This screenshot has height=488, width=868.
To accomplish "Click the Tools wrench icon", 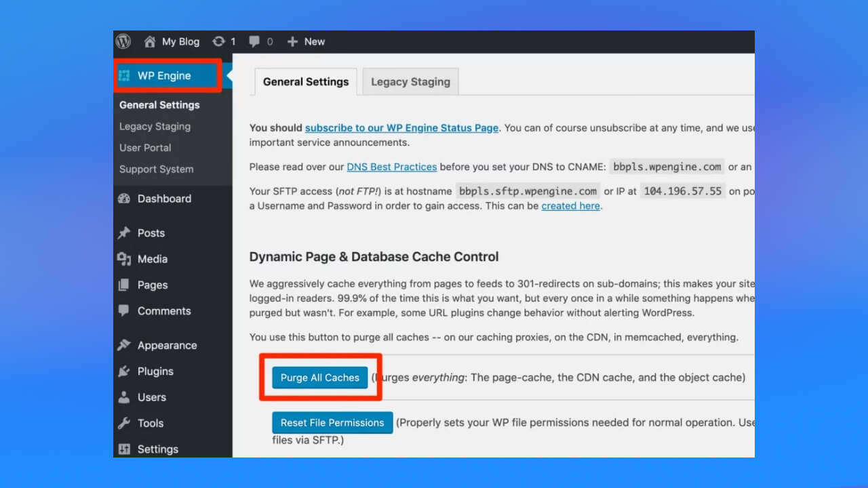I will pyautogui.click(x=124, y=423).
